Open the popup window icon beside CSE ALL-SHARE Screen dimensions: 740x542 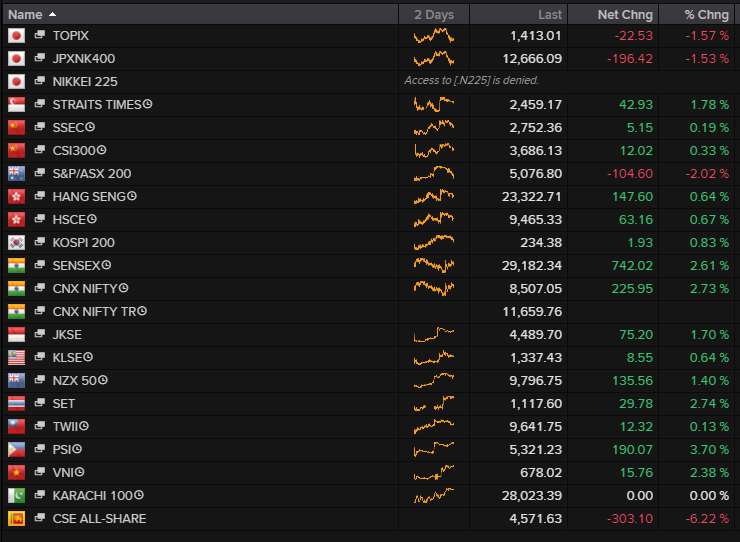40,518
